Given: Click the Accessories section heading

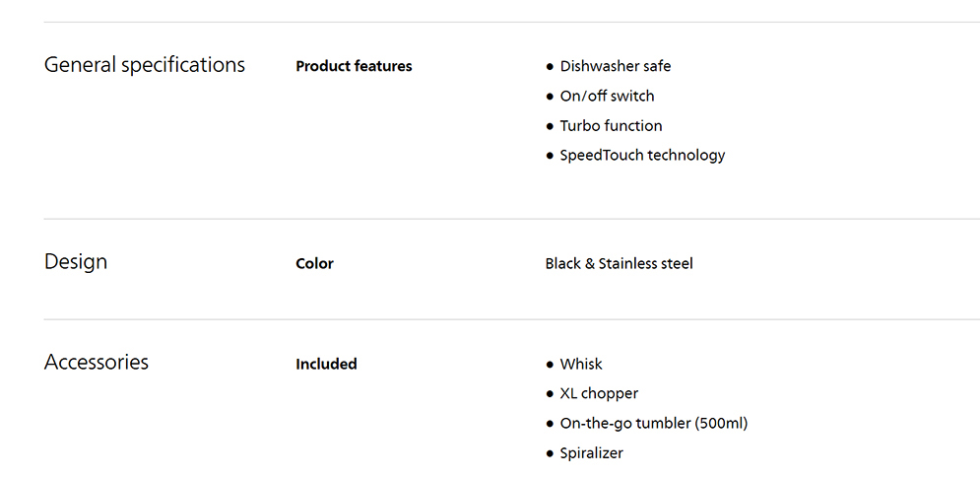Looking at the screenshot, I should (x=97, y=363).
